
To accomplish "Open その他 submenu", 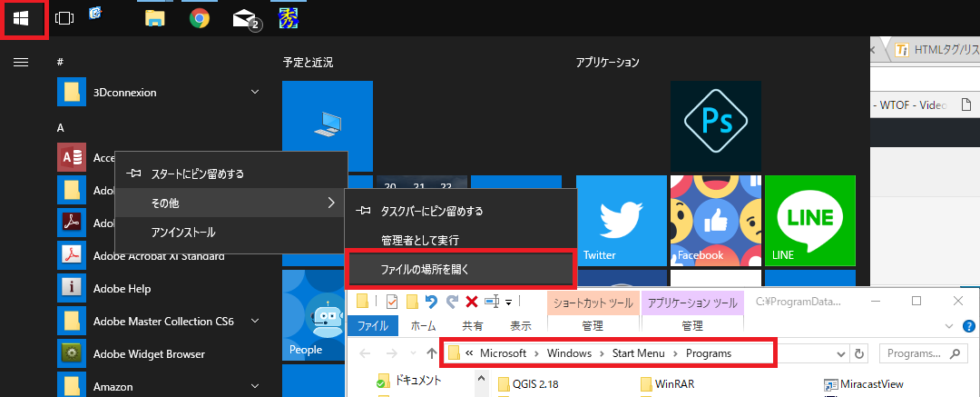I will click(x=230, y=203).
